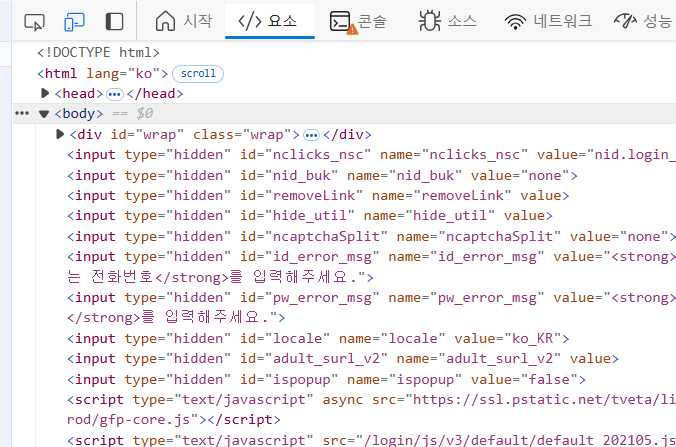676x447 pixels.
Task: Toggle the sidebar dock panel icon
Action: point(114,22)
